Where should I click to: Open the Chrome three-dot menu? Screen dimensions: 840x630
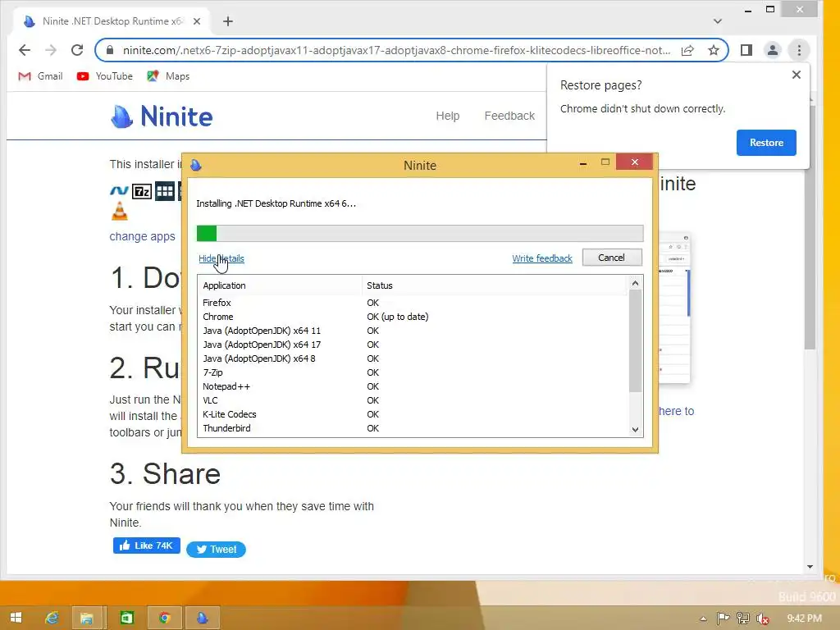click(799, 50)
